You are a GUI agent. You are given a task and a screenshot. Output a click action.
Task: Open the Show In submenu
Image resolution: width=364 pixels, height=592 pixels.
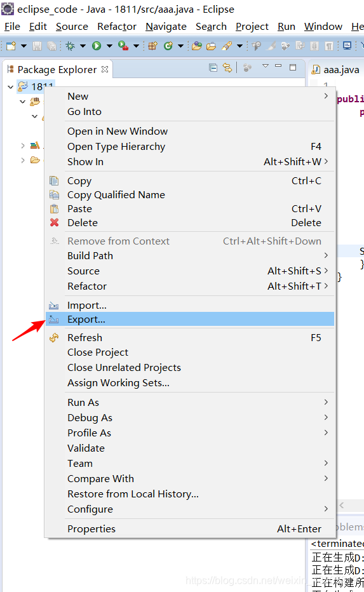(x=190, y=161)
